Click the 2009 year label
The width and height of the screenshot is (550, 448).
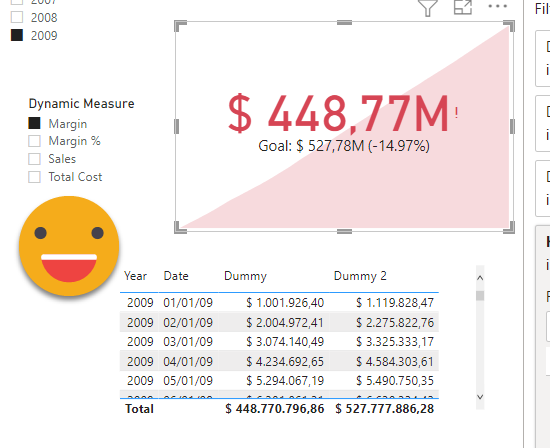tap(44, 35)
